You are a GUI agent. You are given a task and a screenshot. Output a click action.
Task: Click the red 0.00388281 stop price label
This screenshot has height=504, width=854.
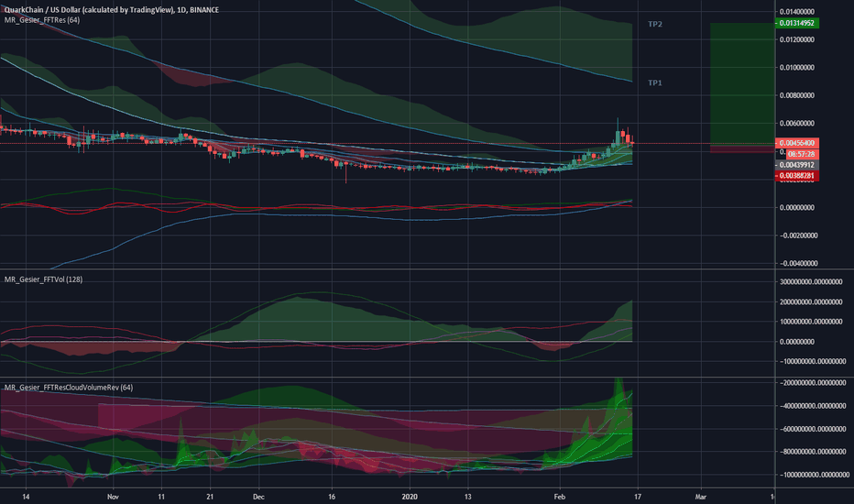coord(797,176)
